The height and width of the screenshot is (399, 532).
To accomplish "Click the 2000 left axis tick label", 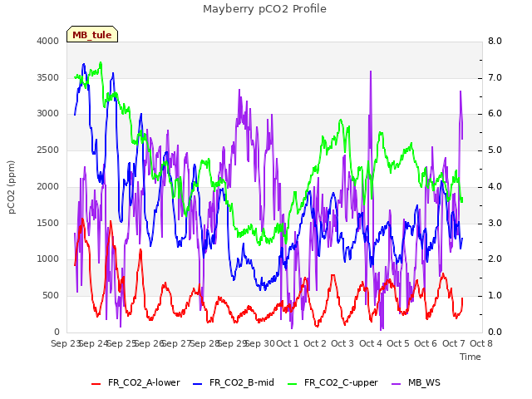I will [x=48, y=186].
